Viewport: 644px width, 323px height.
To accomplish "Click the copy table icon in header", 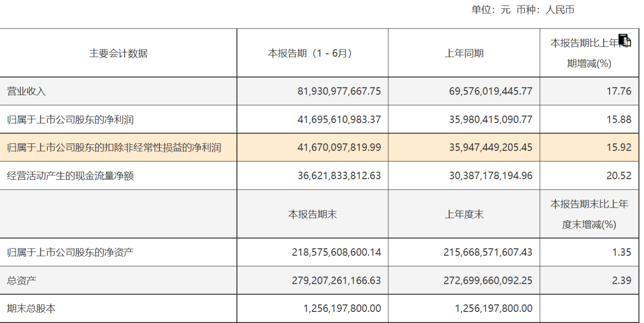I will pyautogui.click(x=624, y=41).
